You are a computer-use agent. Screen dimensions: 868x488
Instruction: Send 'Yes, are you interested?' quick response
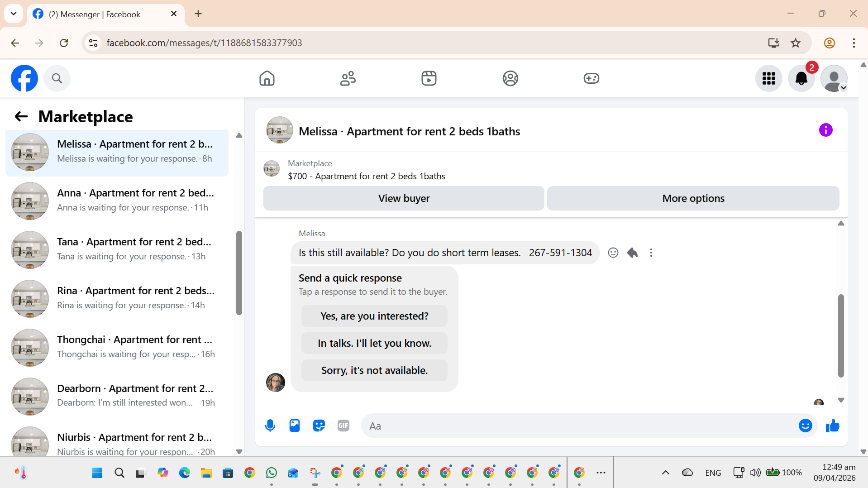tap(374, 316)
